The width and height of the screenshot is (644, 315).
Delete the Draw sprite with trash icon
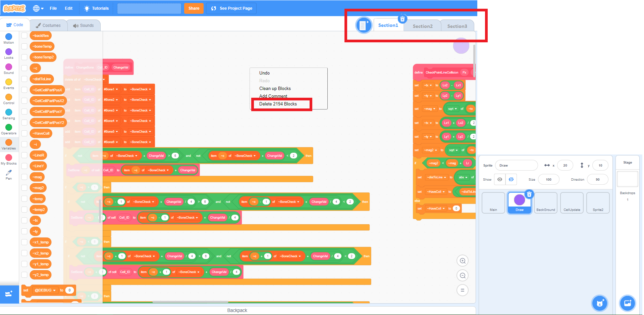click(529, 194)
